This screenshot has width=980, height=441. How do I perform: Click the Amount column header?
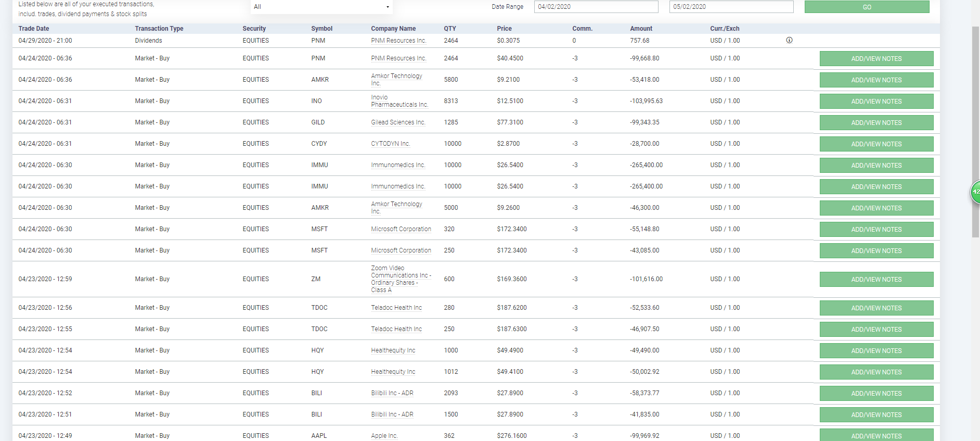pyautogui.click(x=641, y=29)
